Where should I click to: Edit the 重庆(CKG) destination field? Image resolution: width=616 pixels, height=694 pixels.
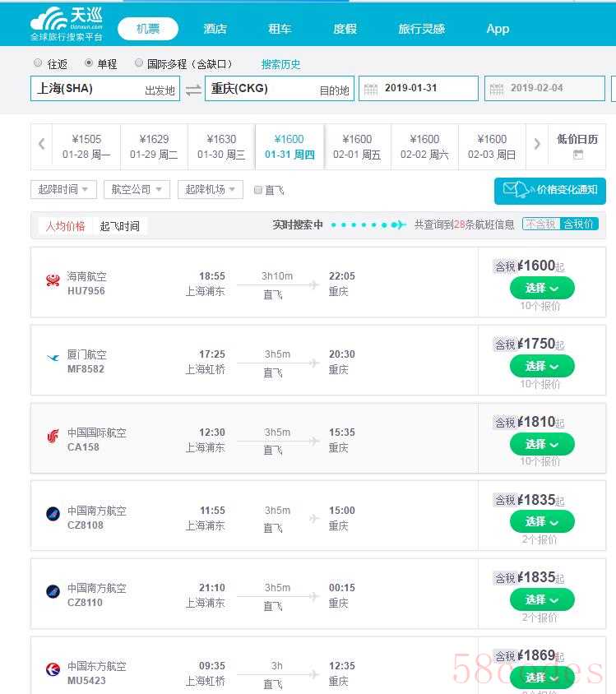pos(280,89)
